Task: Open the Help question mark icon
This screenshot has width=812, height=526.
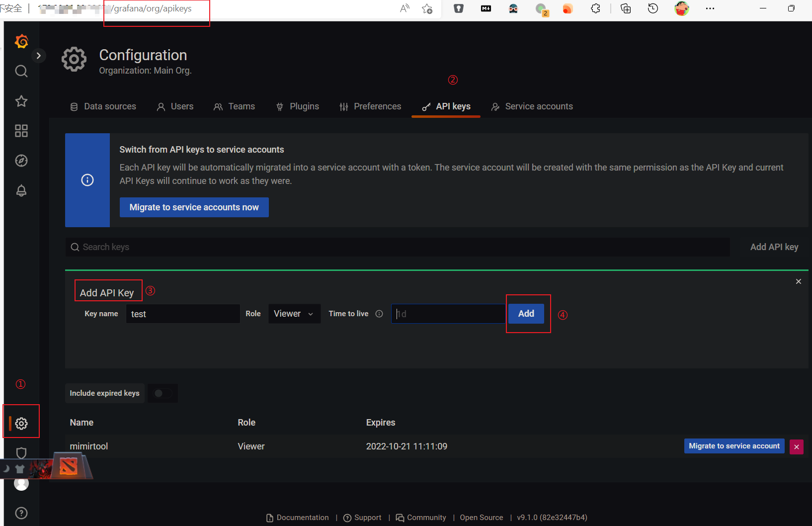Action: tap(21, 513)
